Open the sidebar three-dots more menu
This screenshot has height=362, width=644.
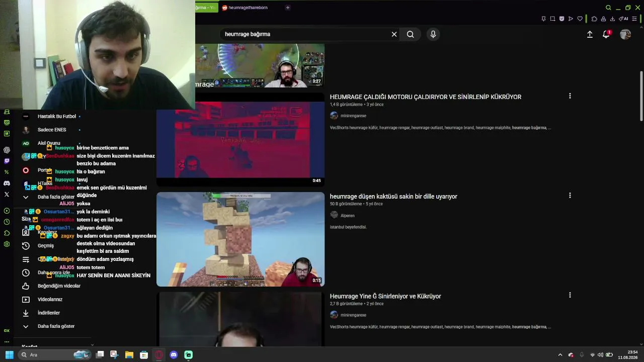pyautogui.click(x=7, y=341)
